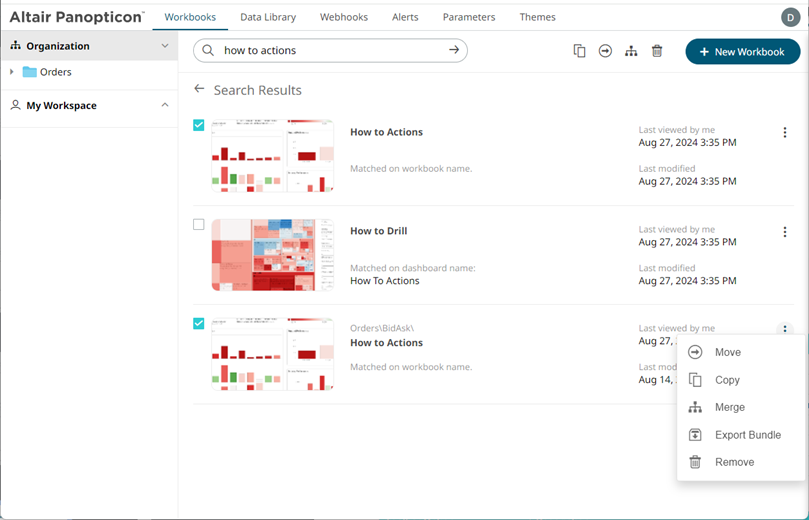Go back using Search Results arrow
Viewport: 809px width, 520px height.
pos(199,89)
